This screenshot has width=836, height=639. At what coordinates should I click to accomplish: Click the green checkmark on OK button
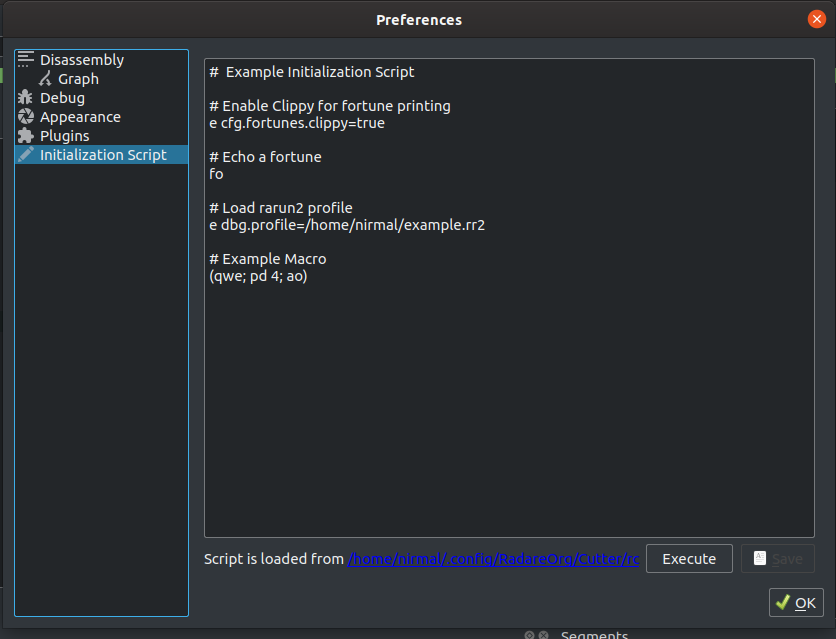click(783, 602)
